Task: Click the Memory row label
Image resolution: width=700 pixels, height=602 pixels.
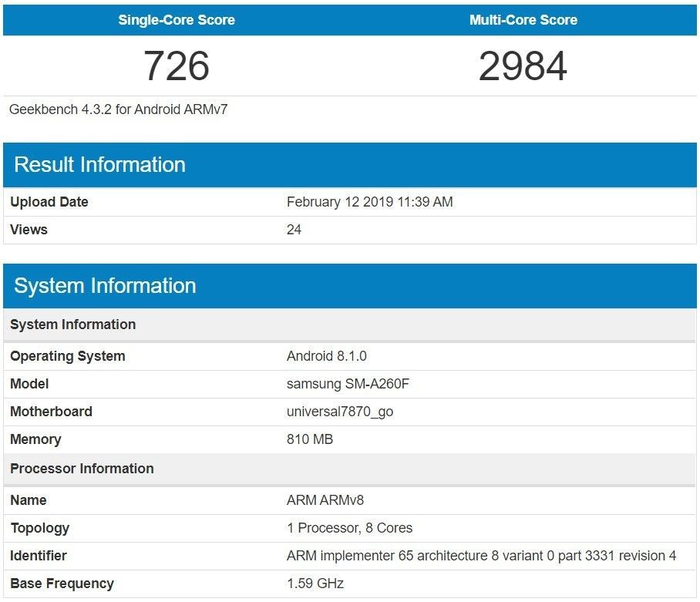Action: tap(35, 439)
